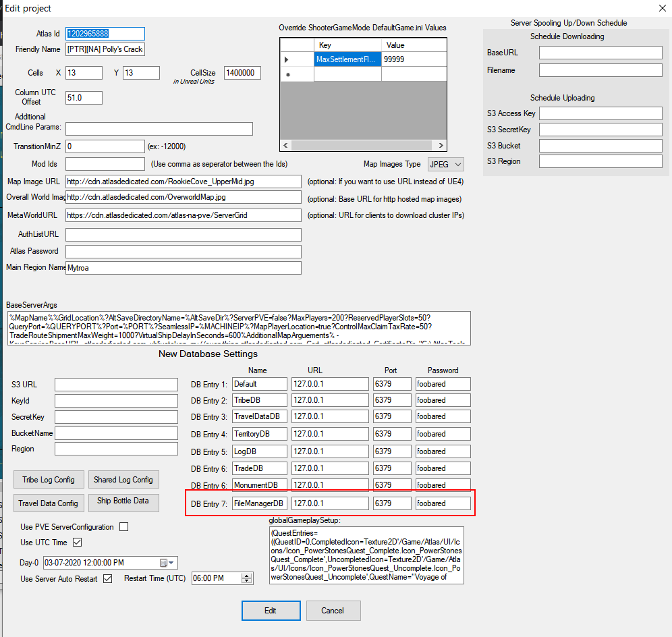The width and height of the screenshot is (672, 637).
Task: Open Travel Data Config
Action: [49, 503]
